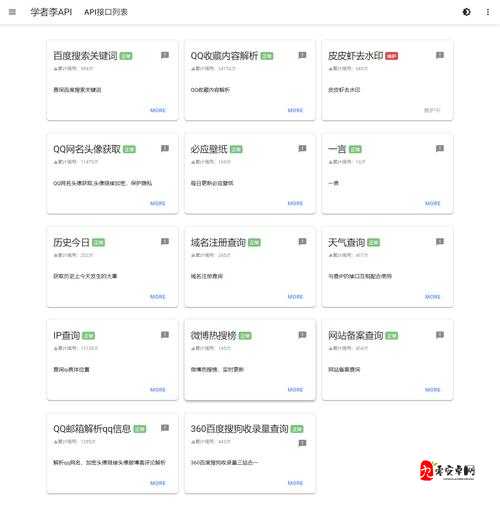Click the comment icon on 历史今日 card

[x=165, y=241]
